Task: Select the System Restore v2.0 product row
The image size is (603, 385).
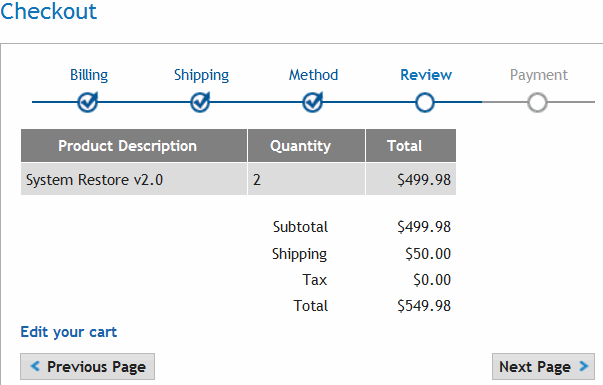Action: click(x=238, y=179)
